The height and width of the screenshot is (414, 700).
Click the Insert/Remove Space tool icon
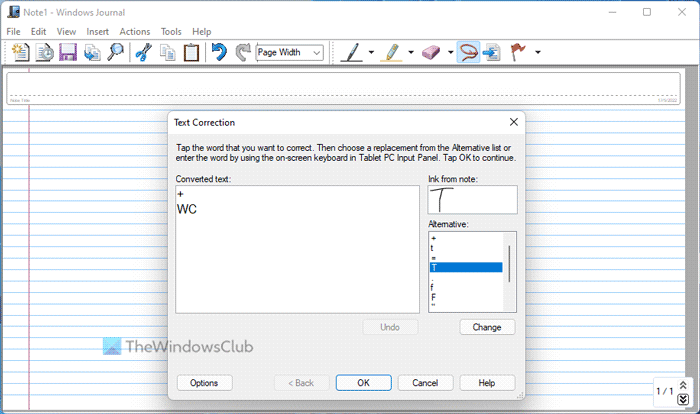[492, 52]
